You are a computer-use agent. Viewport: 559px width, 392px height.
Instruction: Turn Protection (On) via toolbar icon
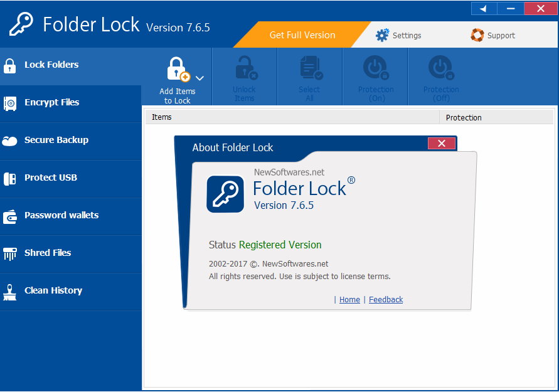[376, 67]
